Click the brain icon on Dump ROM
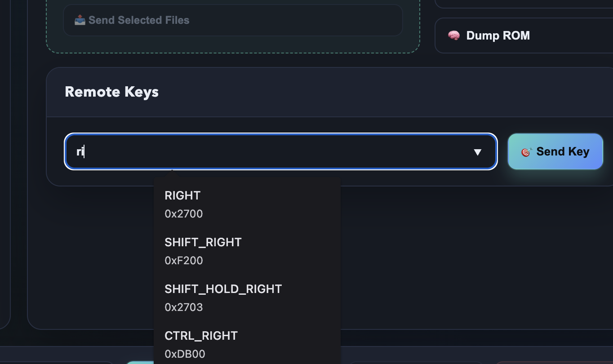The image size is (613, 364). (454, 36)
